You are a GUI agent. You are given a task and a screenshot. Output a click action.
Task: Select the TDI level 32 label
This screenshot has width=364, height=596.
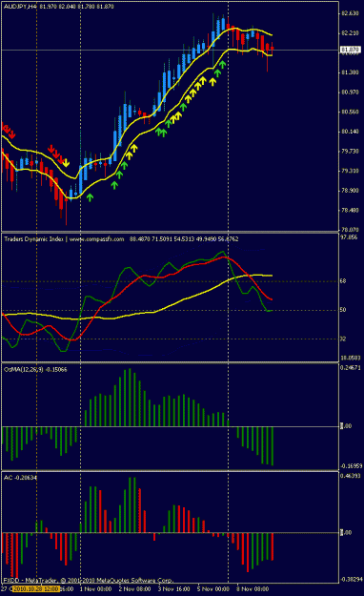[343, 339]
